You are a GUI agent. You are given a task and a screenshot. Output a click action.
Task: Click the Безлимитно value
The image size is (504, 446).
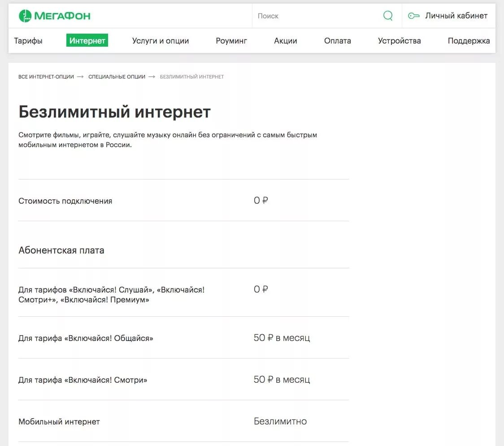coord(280,421)
